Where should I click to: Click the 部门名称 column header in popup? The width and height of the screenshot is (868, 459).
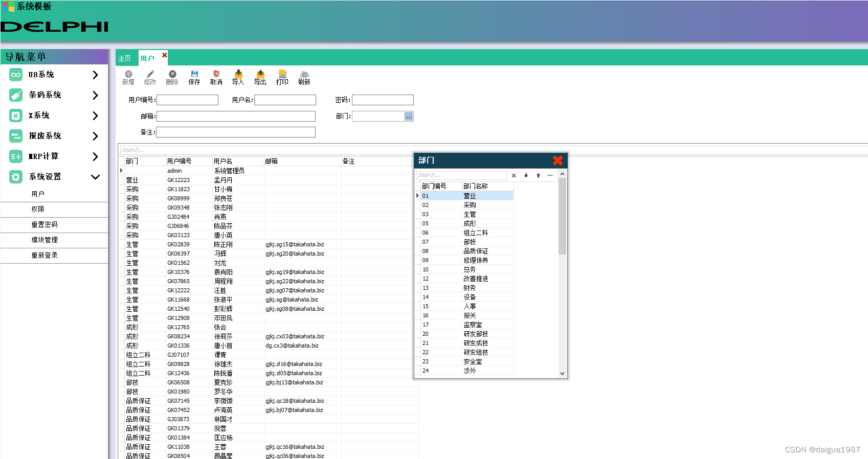(487, 186)
